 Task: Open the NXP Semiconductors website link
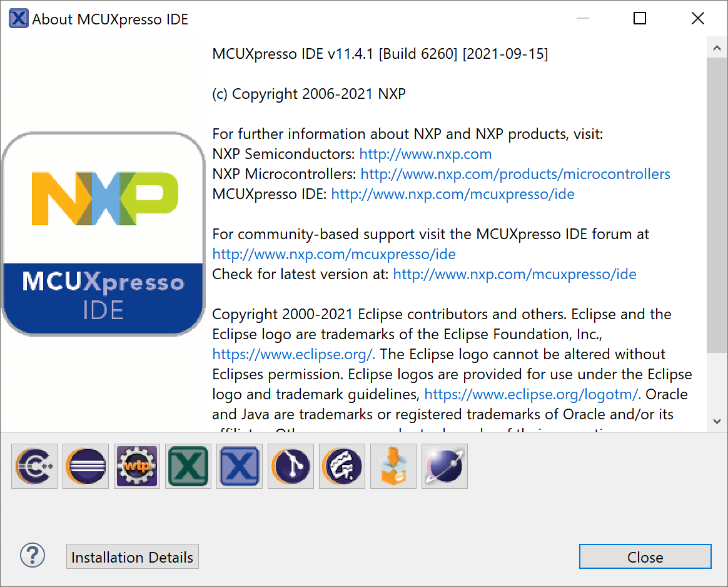[x=425, y=154]
